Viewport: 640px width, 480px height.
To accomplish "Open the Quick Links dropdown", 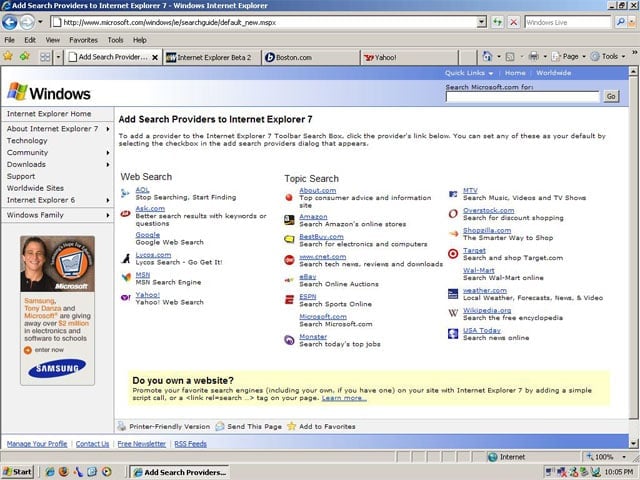I will click(469, 73).
